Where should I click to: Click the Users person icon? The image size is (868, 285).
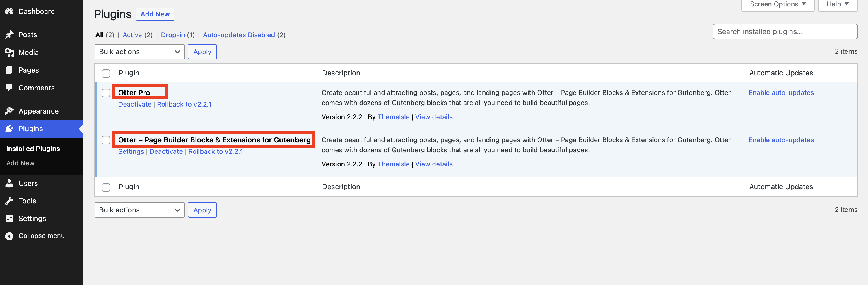pos(10,183)
